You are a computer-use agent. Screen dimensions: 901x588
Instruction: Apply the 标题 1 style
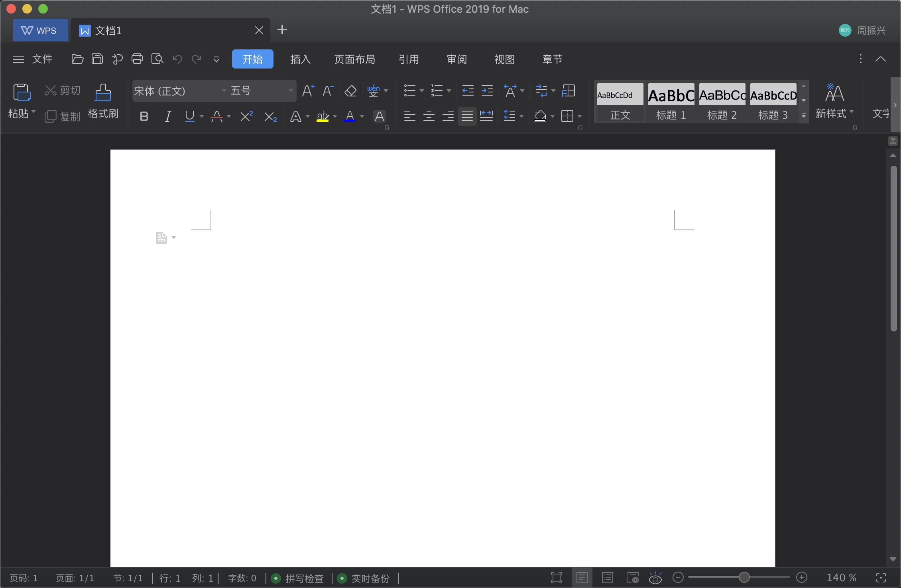pos(671,102)
